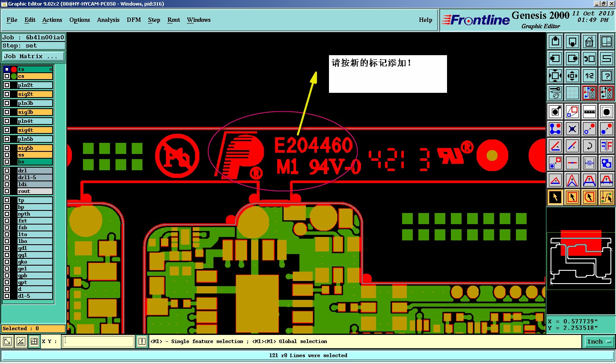Select the ts layer name
The width and height of the screenshot is (616, 364).
(35, 69)
